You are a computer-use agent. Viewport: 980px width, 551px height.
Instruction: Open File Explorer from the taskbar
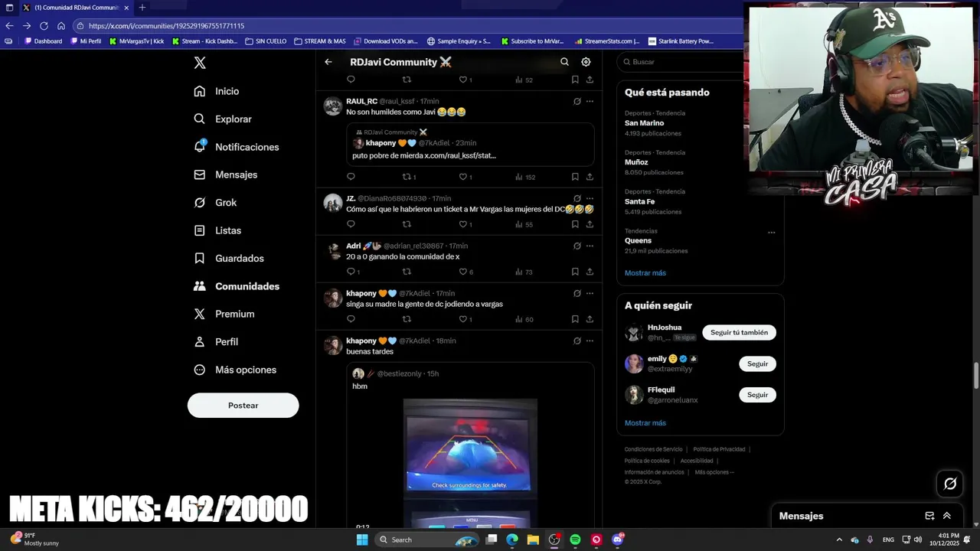point(533,540)
